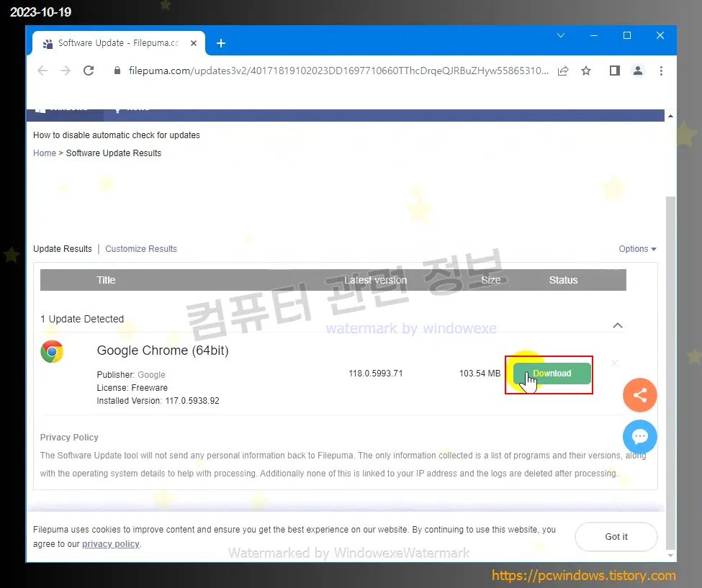Maximize the Chrome window
The width and height of the screenshot is (702, 588).
pyautogui.click(x=627, y=35)
